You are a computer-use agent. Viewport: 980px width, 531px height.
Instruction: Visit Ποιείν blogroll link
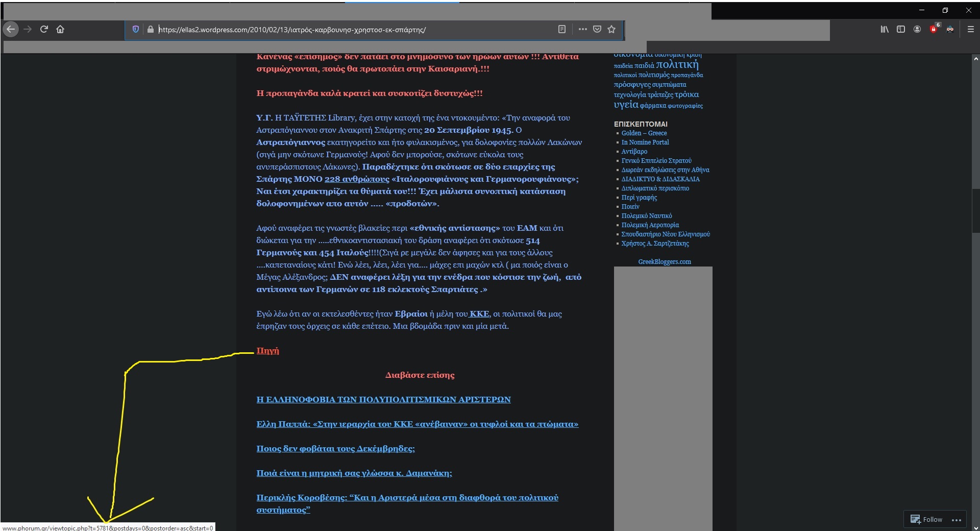tap(630, 207)
